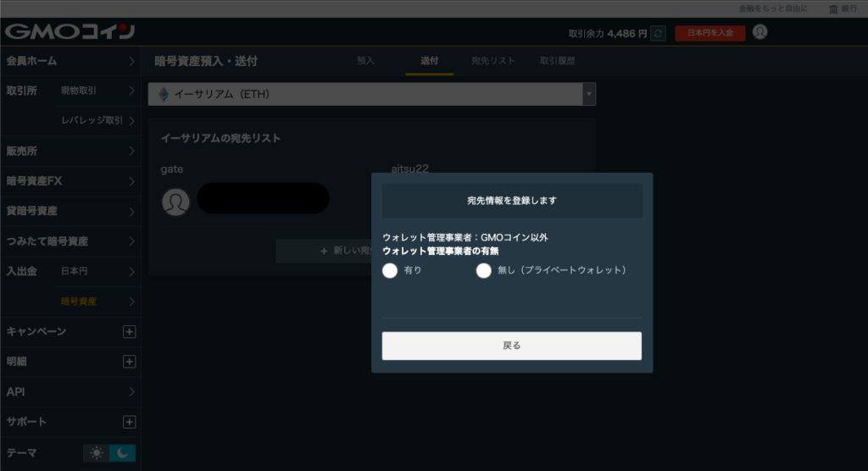The width and height of the screenshot is (868, 471).
Task: Open the user account avatar menu
Action: click(760, 32)
